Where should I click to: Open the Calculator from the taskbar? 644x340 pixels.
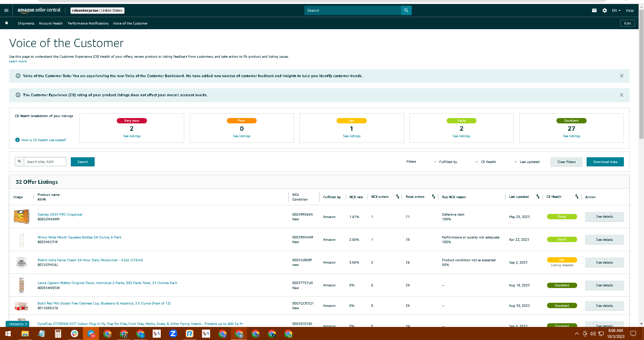58,334
